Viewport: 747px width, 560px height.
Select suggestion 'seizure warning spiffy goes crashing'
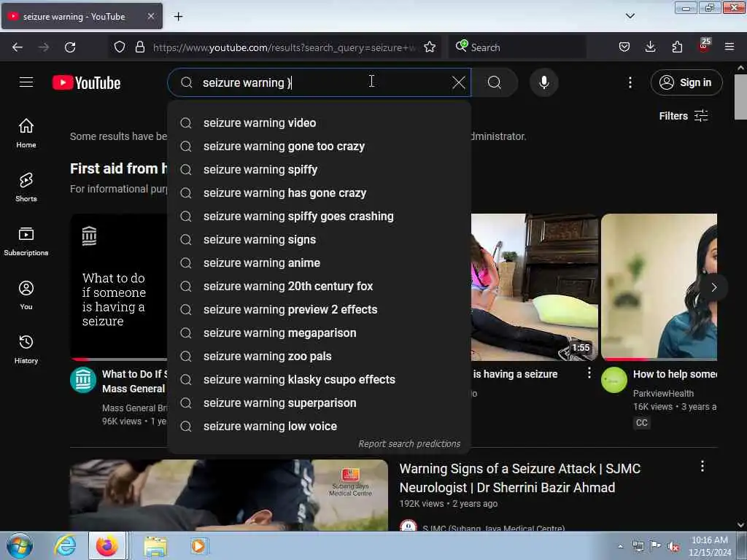point(320,216)
